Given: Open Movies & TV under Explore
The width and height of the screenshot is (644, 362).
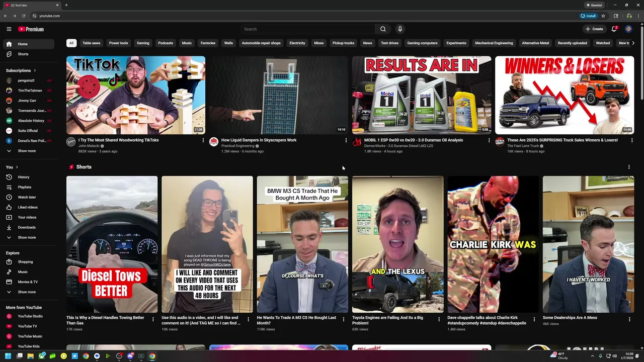Looking at the screenshot, I should pyautogui.click(x=28, y=282).
